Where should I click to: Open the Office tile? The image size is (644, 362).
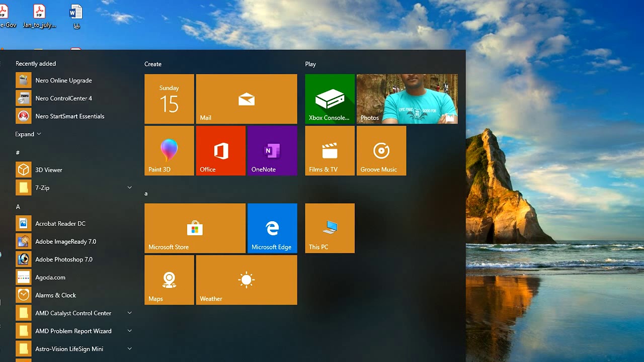tap(221, 151)
